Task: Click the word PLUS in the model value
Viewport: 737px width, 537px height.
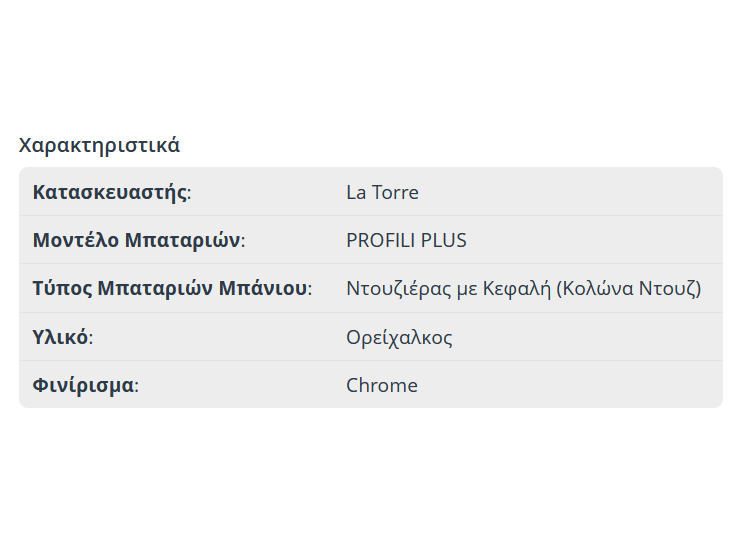Action: (x=444, y=241)
